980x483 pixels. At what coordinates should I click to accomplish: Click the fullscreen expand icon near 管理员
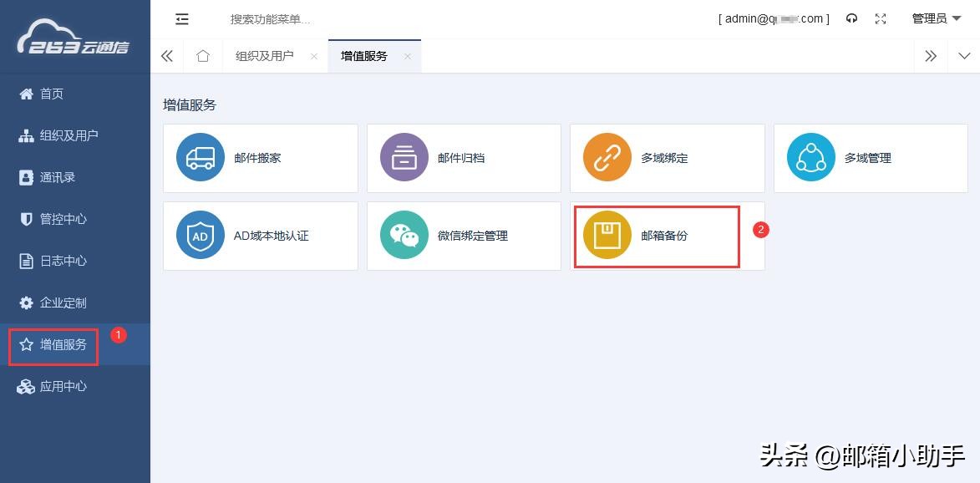(881, 18)
